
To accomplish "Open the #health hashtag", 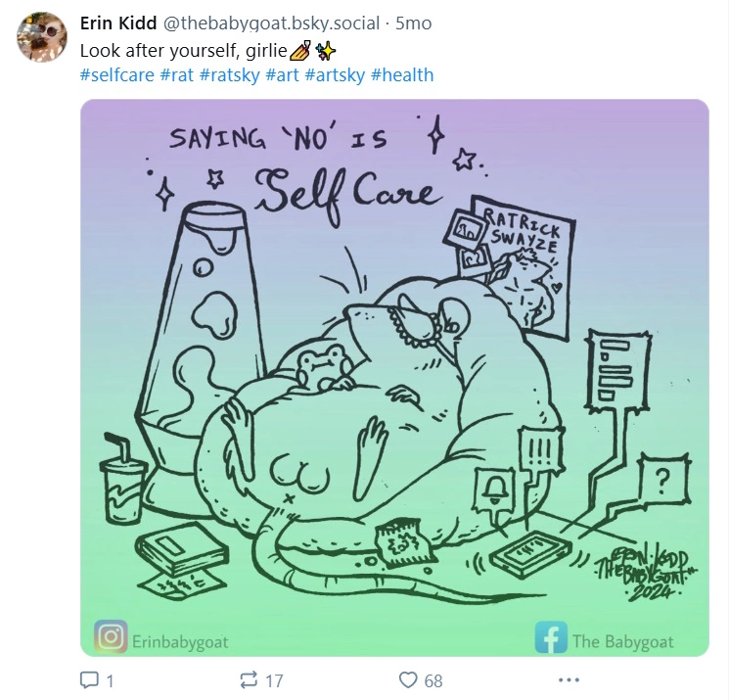I will (x=402, y=74).
